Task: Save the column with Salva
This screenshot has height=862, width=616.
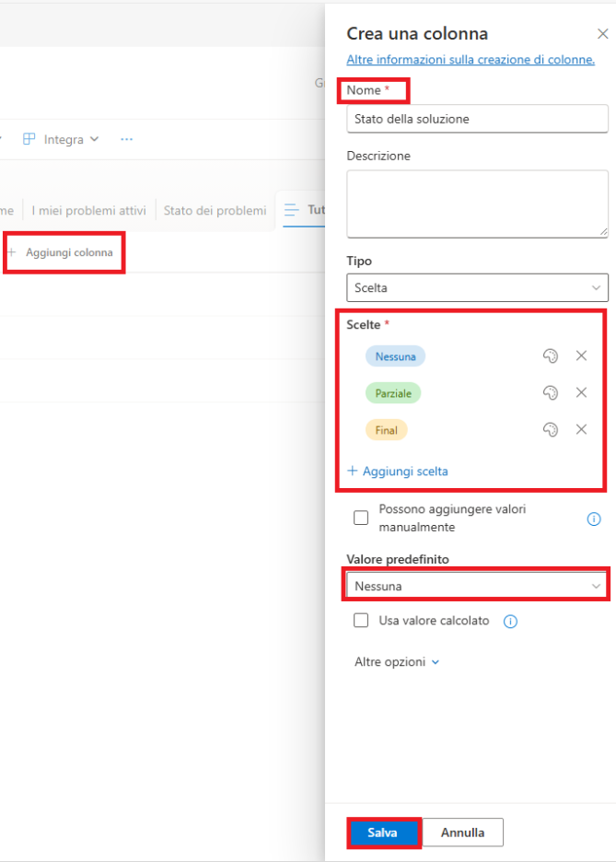Action: click(382, 833)
